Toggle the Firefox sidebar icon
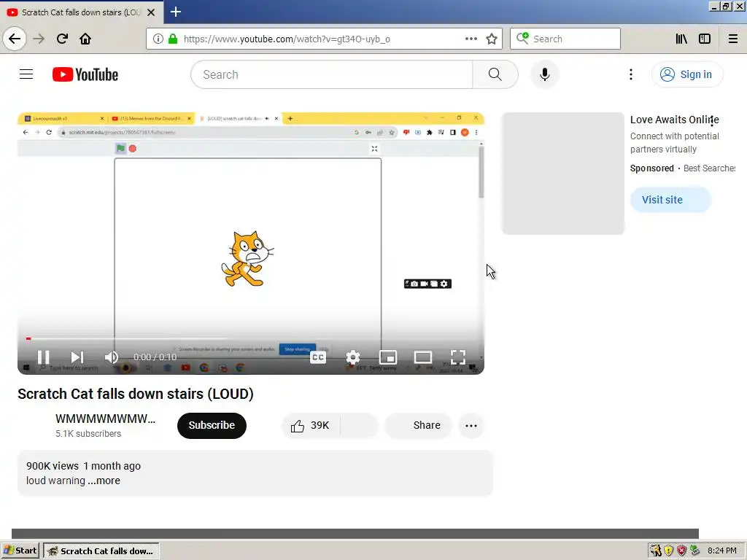 (705, 39)
